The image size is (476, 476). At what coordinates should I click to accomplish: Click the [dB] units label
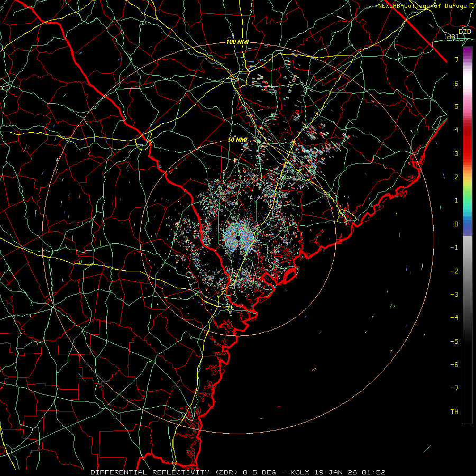coord(452,36)
